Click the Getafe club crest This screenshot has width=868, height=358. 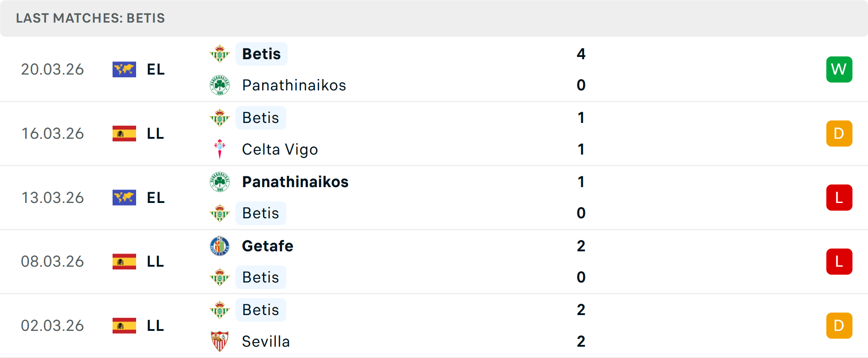pos(220,246)
